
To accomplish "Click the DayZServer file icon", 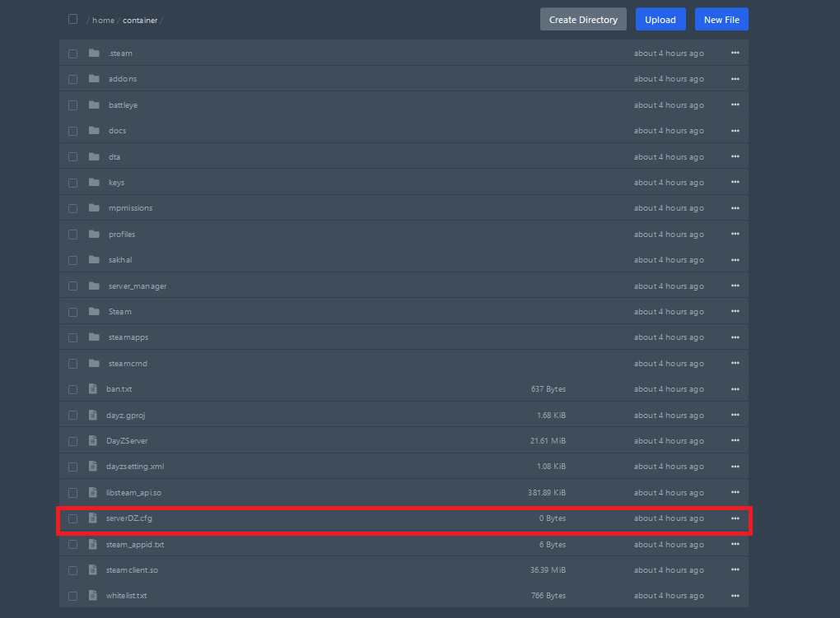I will coord(93,441).
